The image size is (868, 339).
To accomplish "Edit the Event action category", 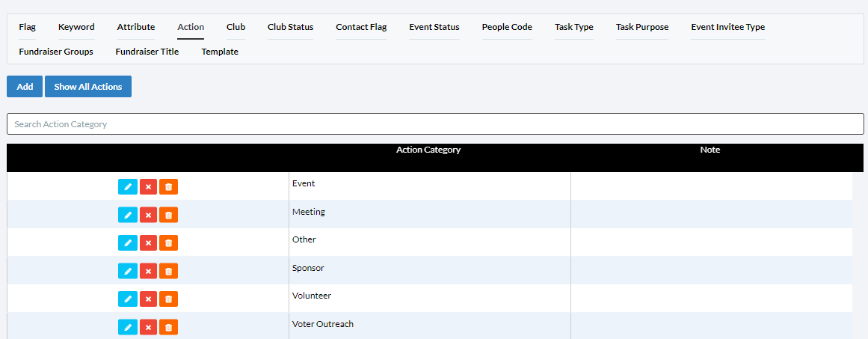I will 127,186.
